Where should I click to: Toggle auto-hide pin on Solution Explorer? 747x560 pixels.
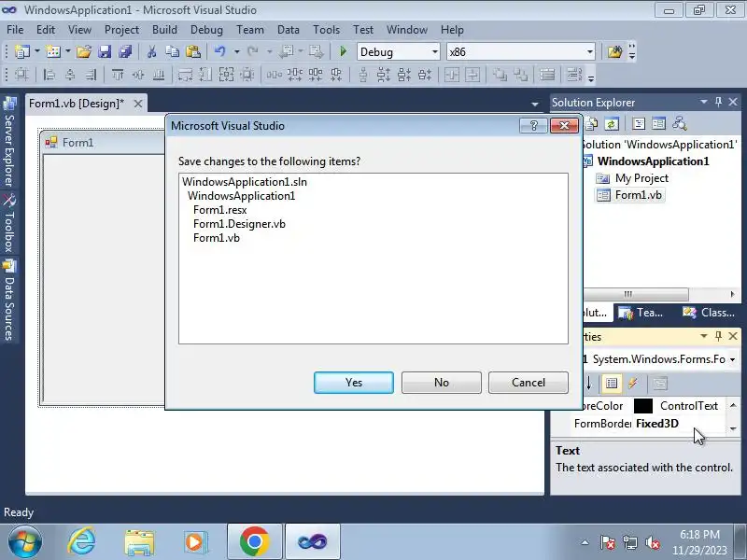tap(718, 102)
